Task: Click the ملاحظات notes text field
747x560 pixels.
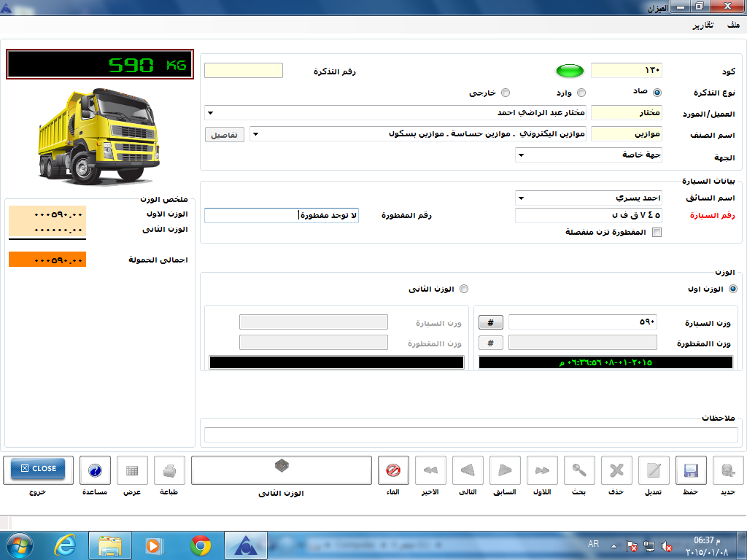Action: click(471, 435)
